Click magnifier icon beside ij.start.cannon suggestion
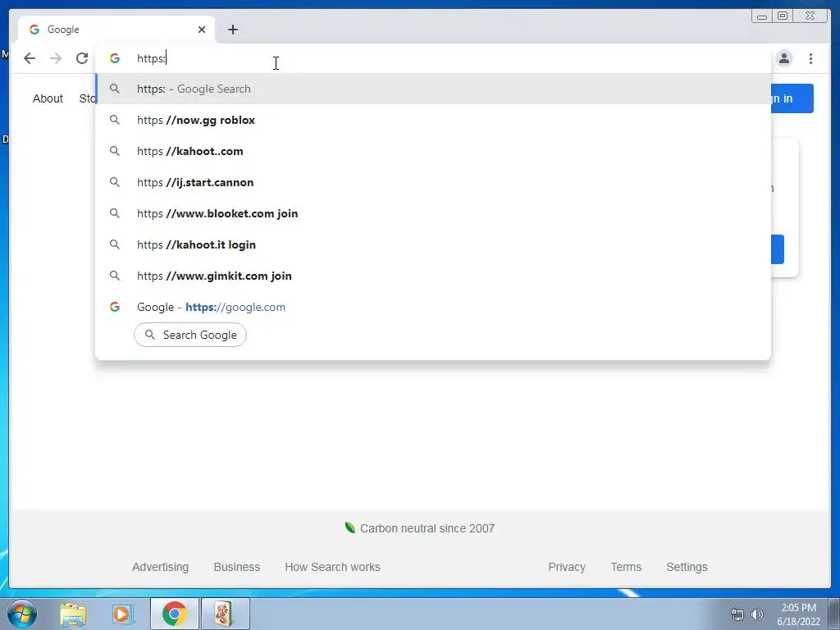Screen dimensions: 840x630 coord(115,182)
